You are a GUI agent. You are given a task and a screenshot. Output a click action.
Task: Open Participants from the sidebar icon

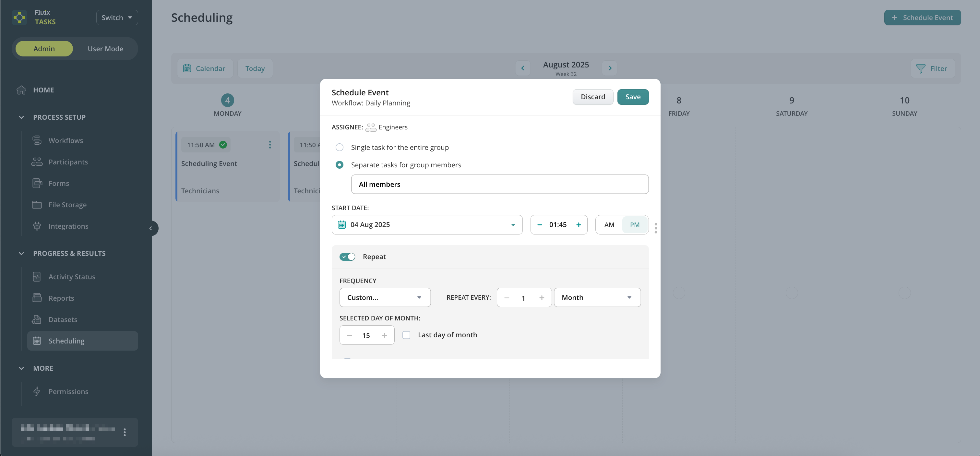37,162
